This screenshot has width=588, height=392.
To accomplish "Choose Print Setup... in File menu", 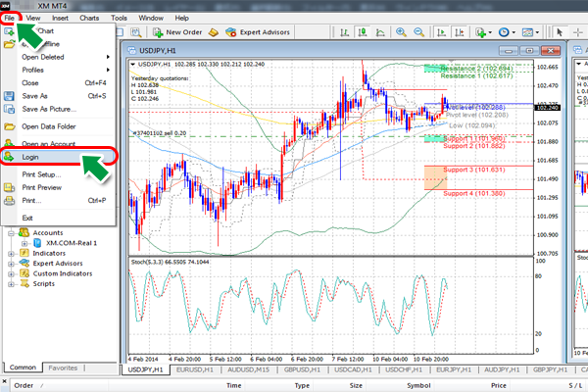I will [58, 174].
